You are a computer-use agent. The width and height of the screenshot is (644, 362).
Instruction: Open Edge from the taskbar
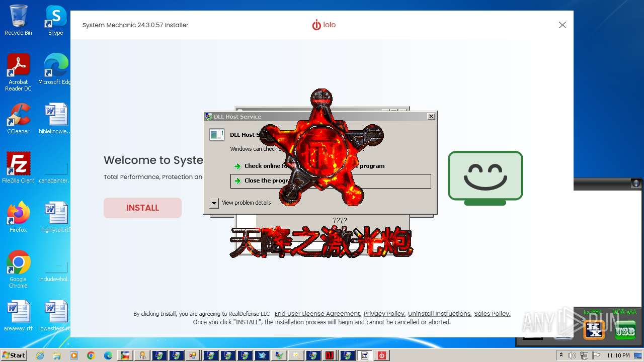point(108,355)
